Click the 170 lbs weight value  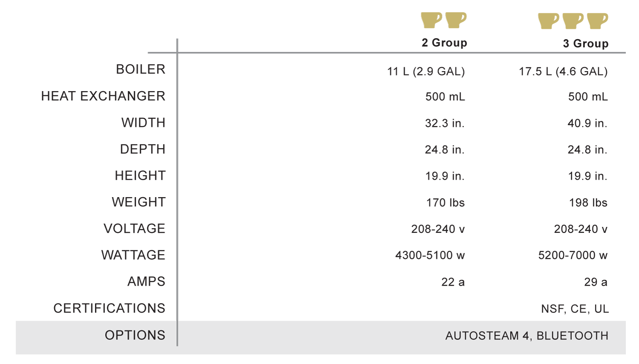pos(446,203)
